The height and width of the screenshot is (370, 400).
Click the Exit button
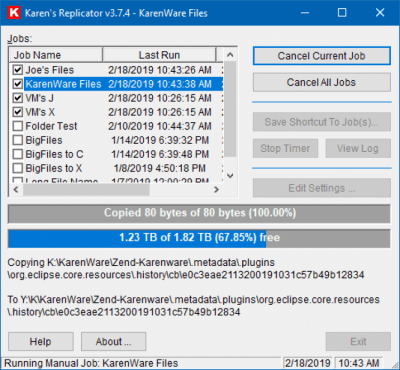[x=358, y=341]
